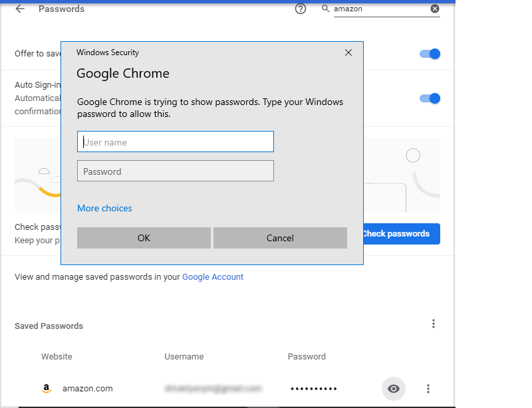This screenshot has width=532, height=408.
Task: Click the Passwords page title
Action: tap(61, 9)
